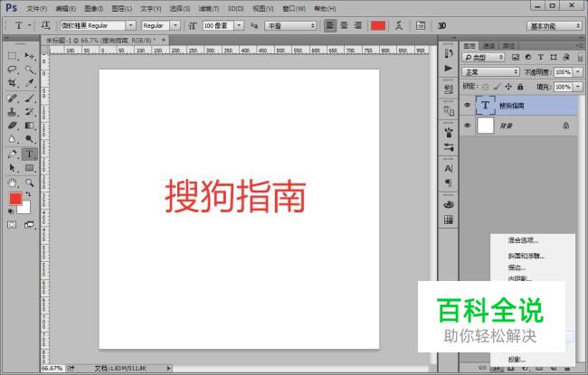This screenshot has height=375, width=588.
Task: Open the tool preset picker arrow
Action: pyautogui.click(x=29, y=25)
